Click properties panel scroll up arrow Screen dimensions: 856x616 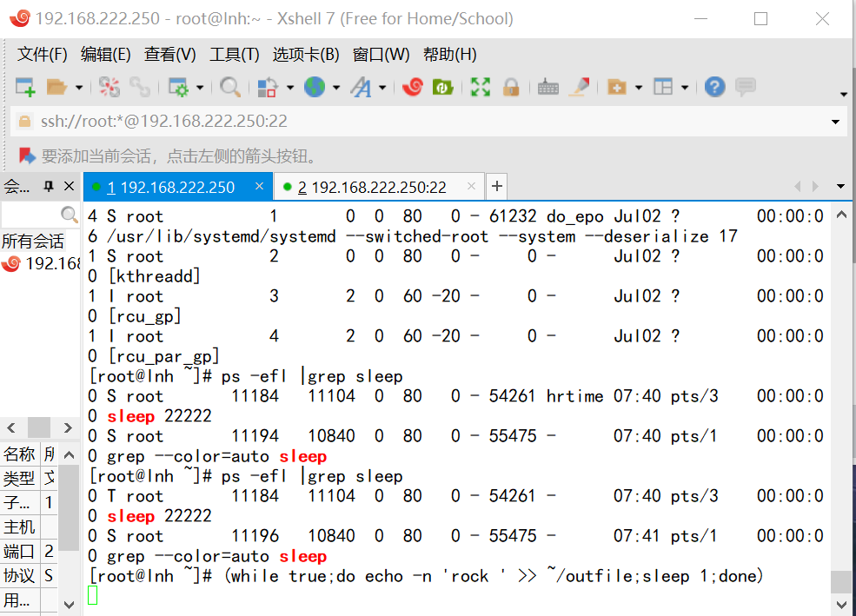coord(69,454)
